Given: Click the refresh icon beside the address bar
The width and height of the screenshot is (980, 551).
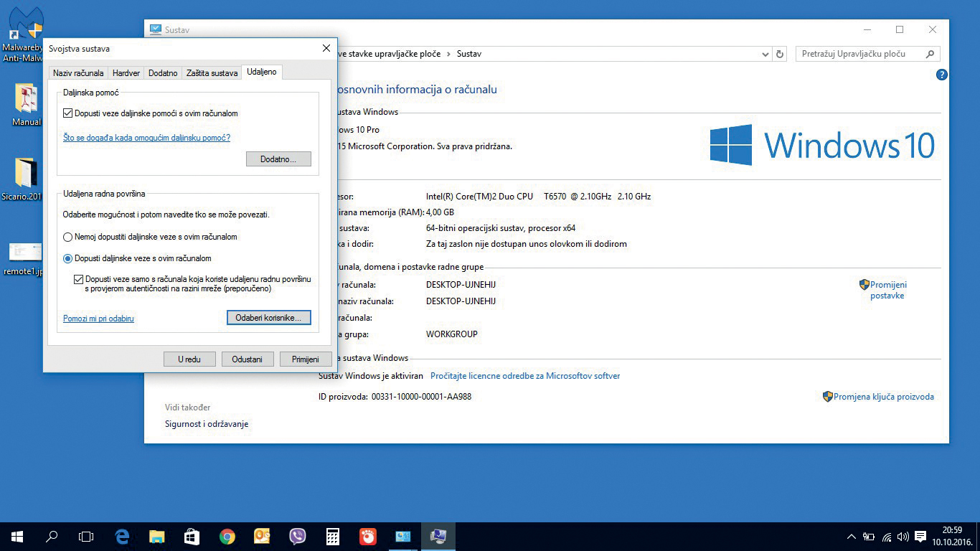Looking at the screenshot, I should click(x=781, y=54).
